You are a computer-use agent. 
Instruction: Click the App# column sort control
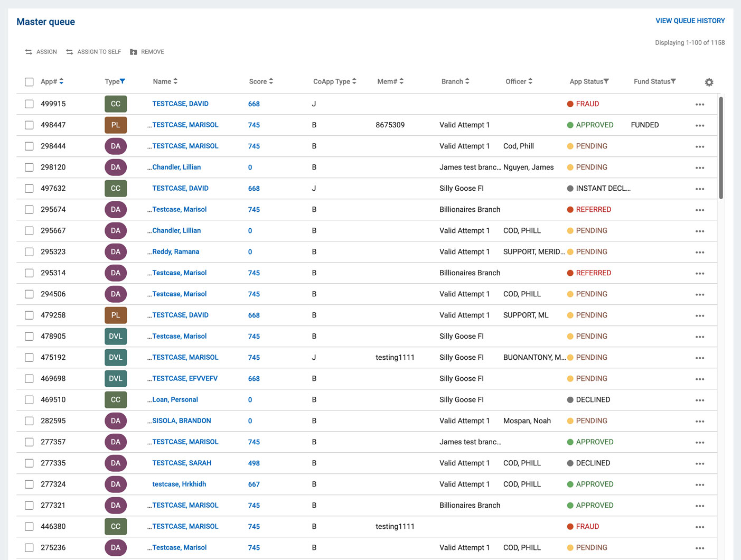coord(61,81)
